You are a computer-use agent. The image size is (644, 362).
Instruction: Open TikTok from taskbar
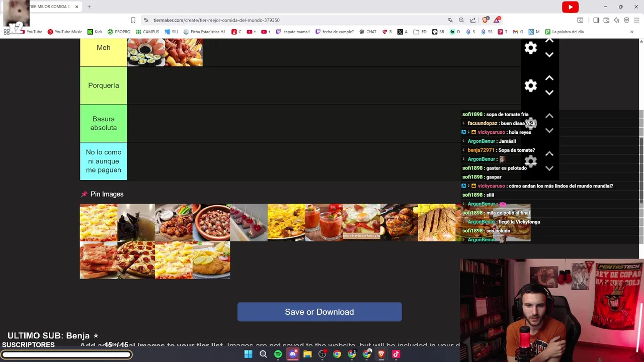(396, 354)
